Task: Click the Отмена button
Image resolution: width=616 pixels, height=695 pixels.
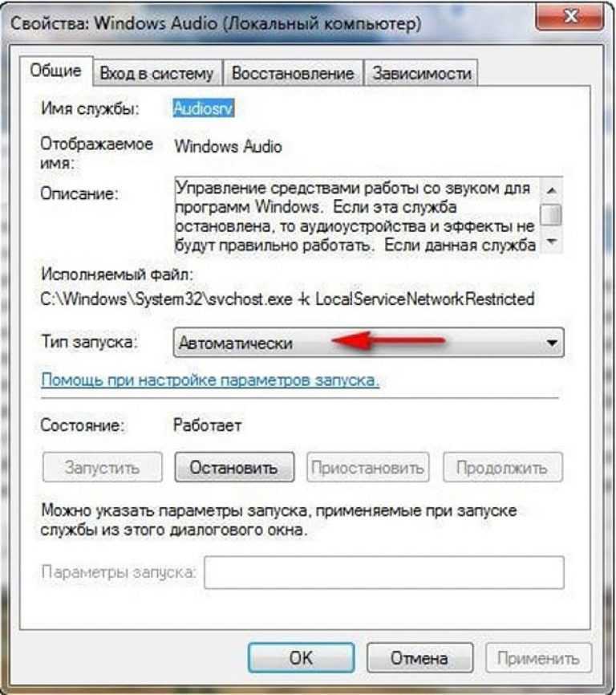Action: [x=419, y=658]
